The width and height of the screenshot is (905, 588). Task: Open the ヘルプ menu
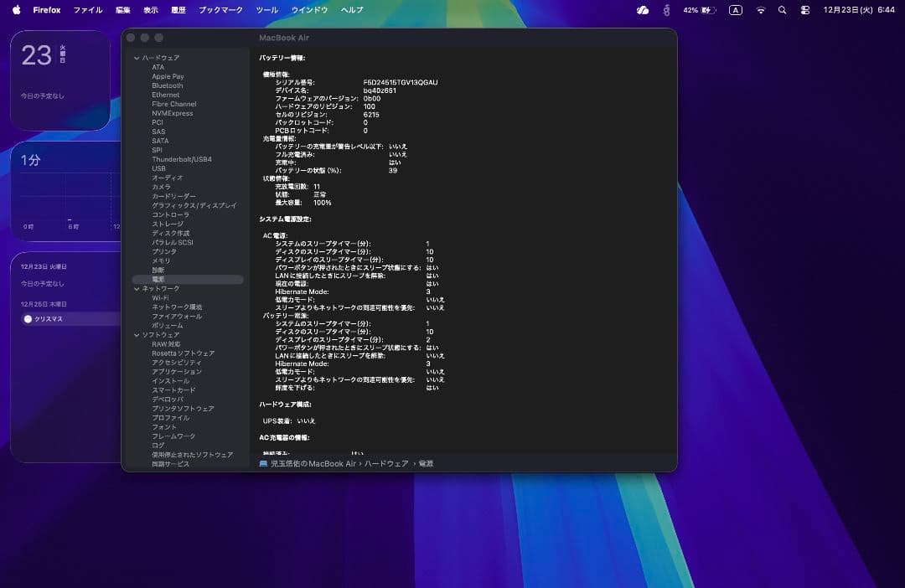coord(351,9)
